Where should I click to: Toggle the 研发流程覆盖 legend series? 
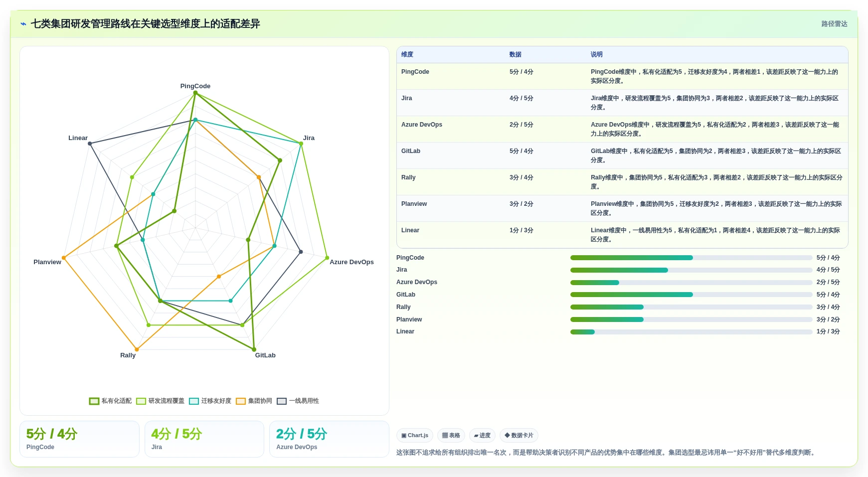pos(160,401)
